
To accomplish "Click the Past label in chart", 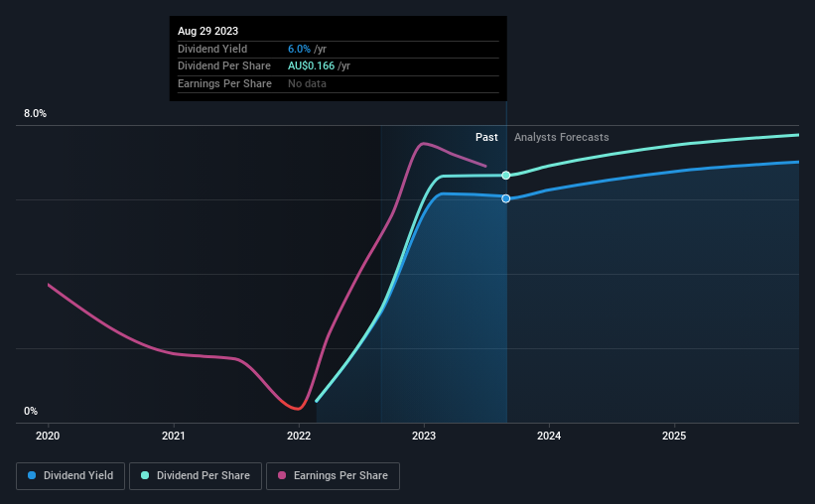I will tap(486, 137).
